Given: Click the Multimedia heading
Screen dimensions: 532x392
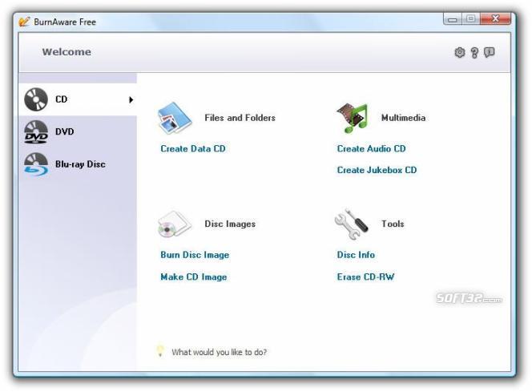Looking at the screenshot, I should coord(404,118).
